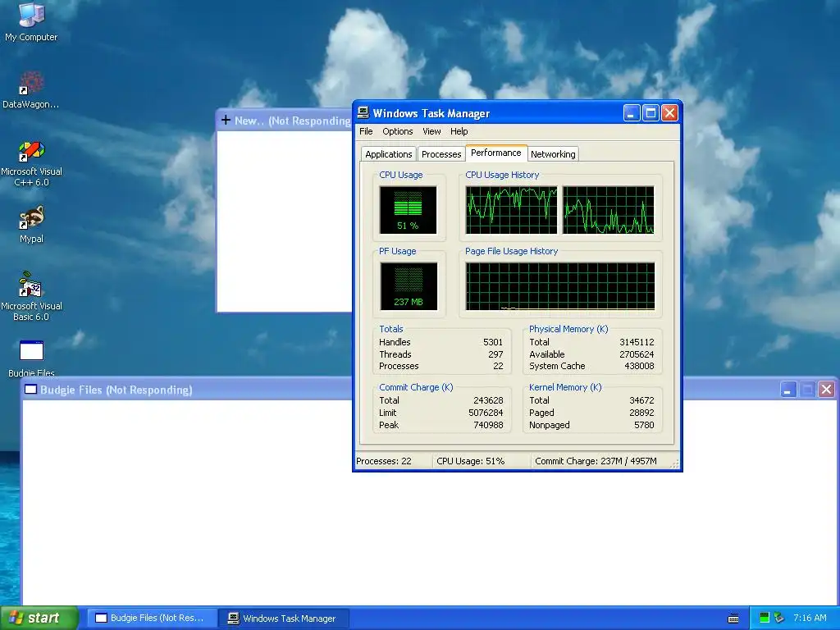Image resolution: width=840 pixels, height=630 pixels.
Task: Select the Mypal browser desktop icon
Action: pyautogui.click(x=31, y=225)
